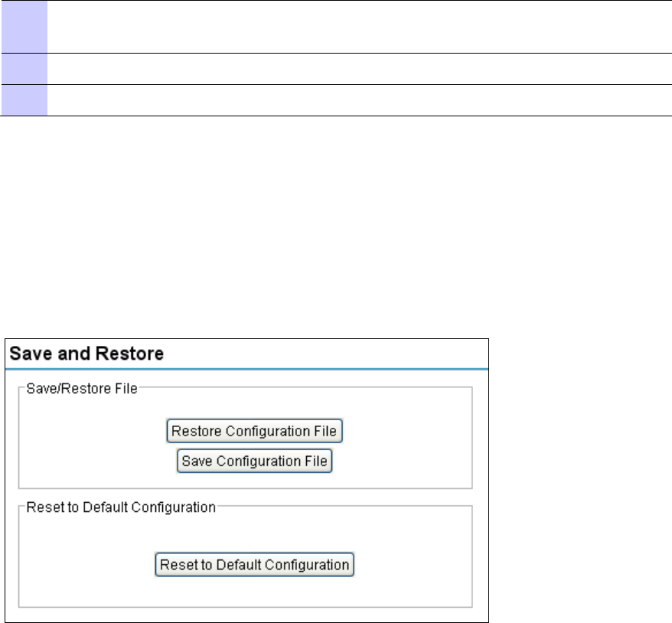The height and width of the screenshot is (623, 672).
Task: Select the Save and Restore heading
Action: (86, 354)
